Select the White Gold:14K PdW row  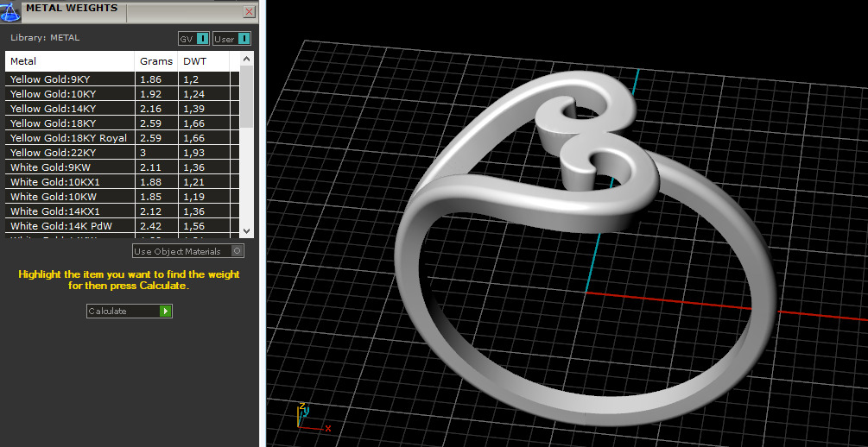(123, 226)
